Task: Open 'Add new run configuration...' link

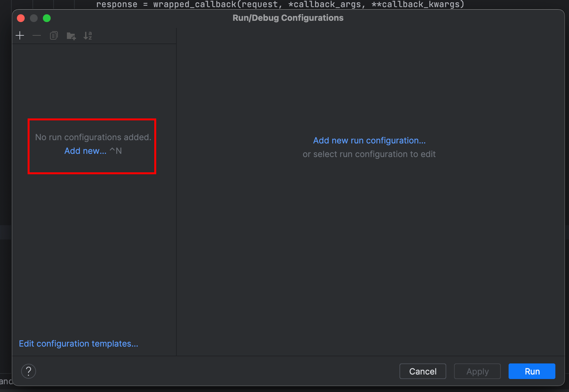Action: 369,141
